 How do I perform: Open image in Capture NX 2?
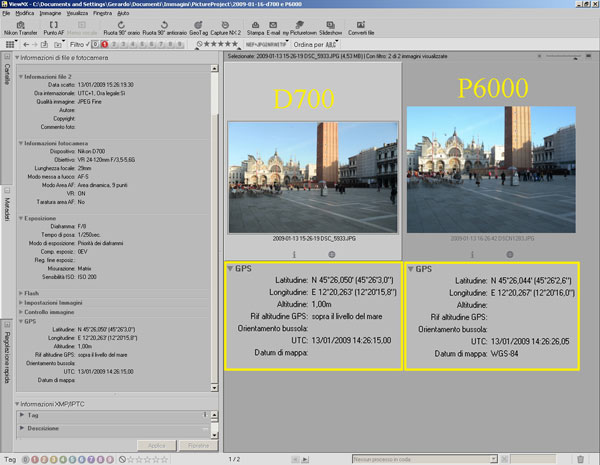click(x=225, y=28)
